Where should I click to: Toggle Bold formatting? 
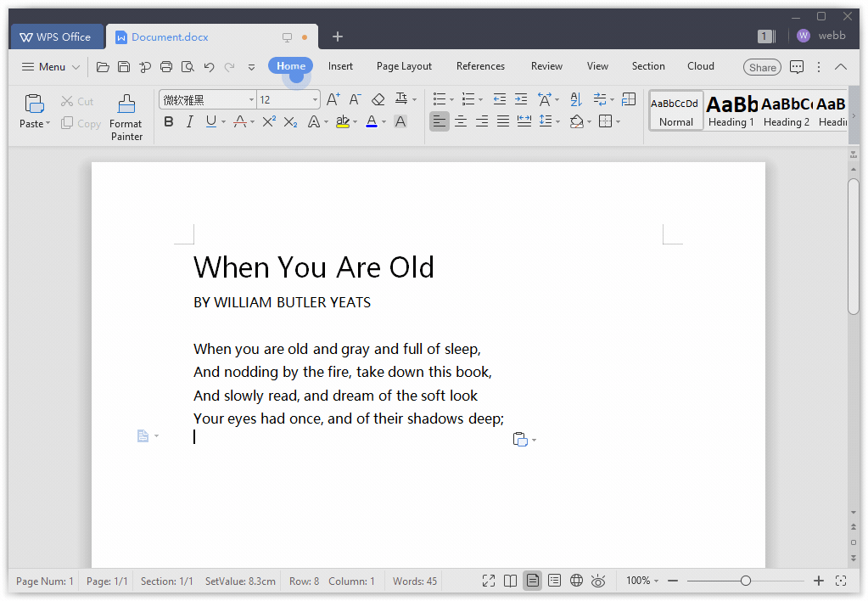click(x=168, y=121)
